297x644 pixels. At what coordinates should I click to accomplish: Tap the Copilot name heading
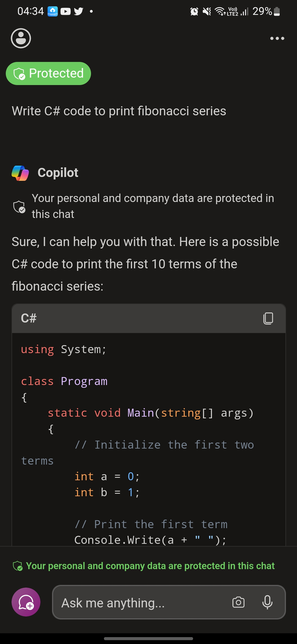pos(58,173)
